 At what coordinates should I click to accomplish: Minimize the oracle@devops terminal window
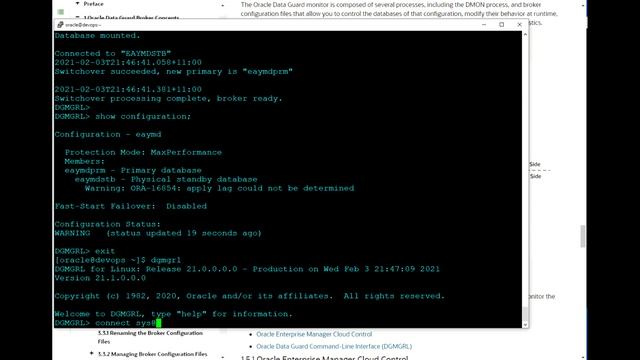[x=484, y=25]
